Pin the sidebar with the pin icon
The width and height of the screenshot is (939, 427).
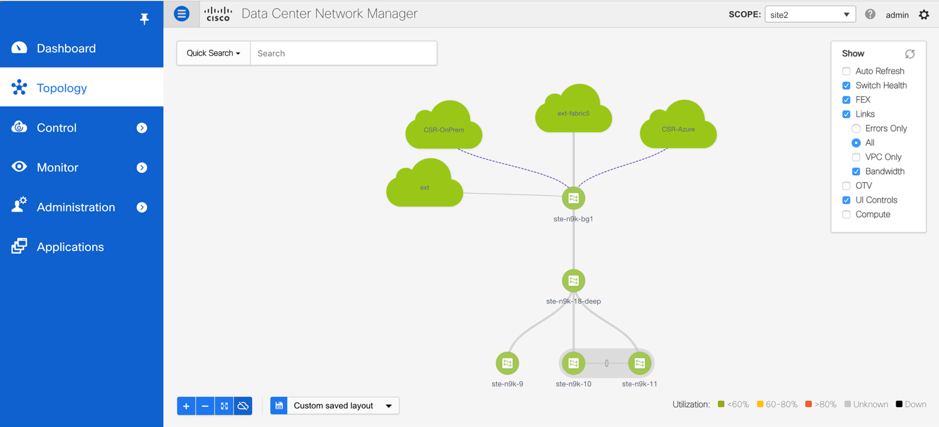click(144, 18)
